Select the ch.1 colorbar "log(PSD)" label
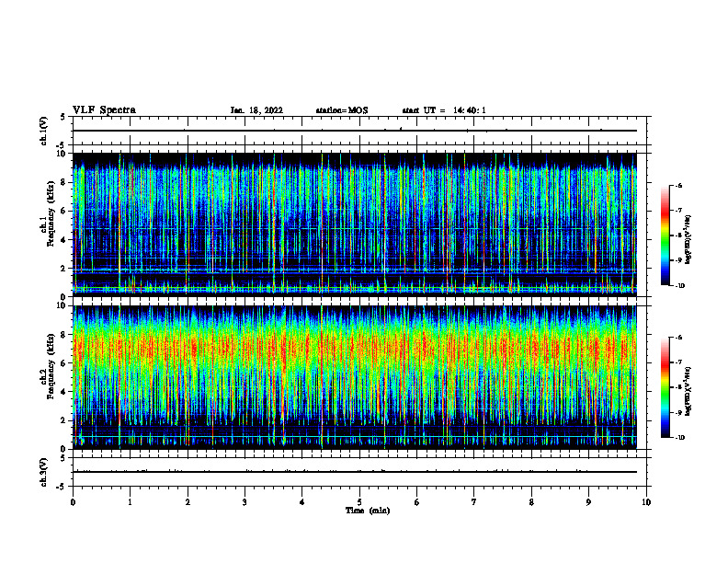Screen dimensions: 728x563 pyautogui.click(x=688, y=240)
